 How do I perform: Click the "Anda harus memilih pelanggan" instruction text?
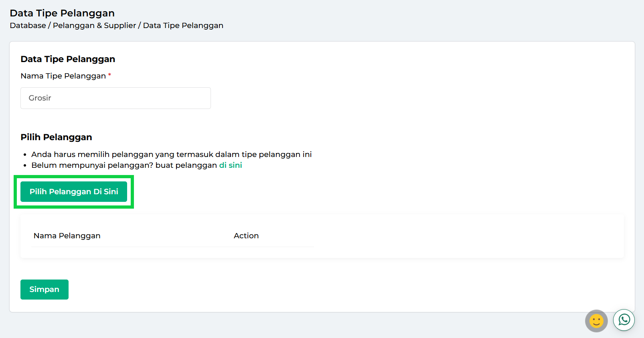pyautogui.click(x=171, y=155)
